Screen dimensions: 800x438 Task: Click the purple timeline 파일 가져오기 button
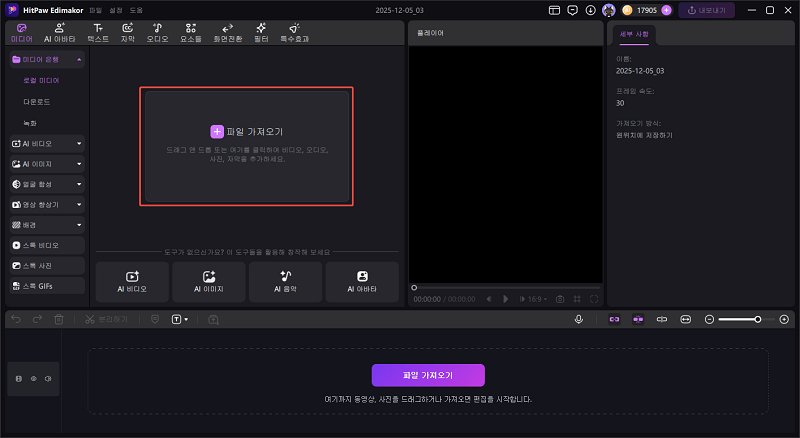coord(428,375)
